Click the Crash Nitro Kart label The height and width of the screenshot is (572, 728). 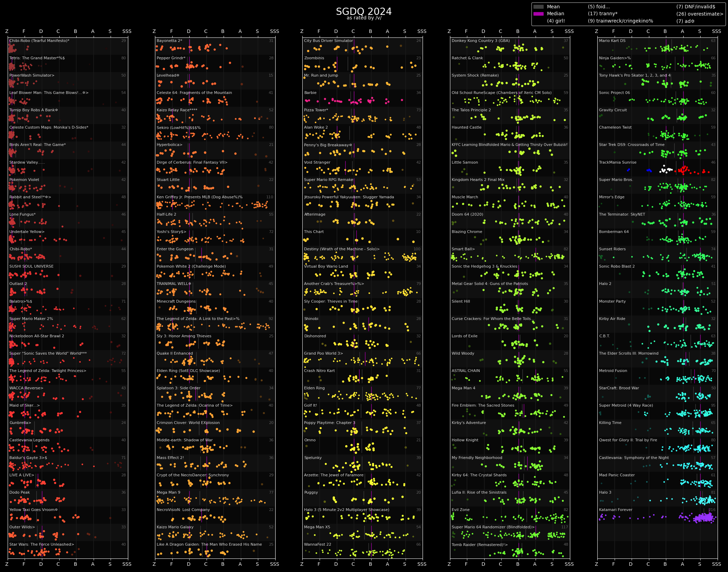320,371
